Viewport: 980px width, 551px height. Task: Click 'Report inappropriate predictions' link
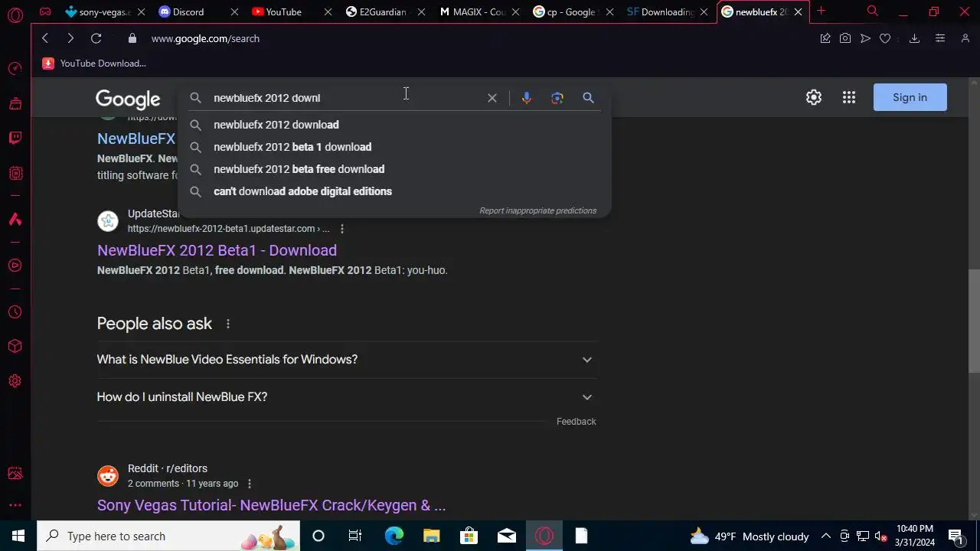[537, 210]
